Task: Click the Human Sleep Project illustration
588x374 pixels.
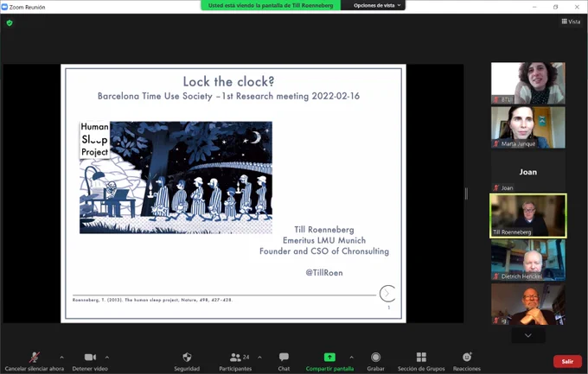Action: point(176,177)
